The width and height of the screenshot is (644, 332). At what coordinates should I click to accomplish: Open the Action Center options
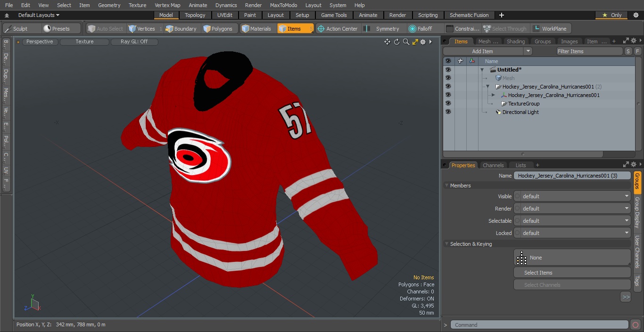click(x=338, y=29)
